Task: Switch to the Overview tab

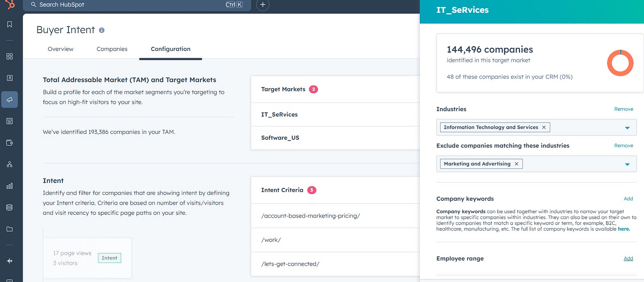Action: [61, 49]
